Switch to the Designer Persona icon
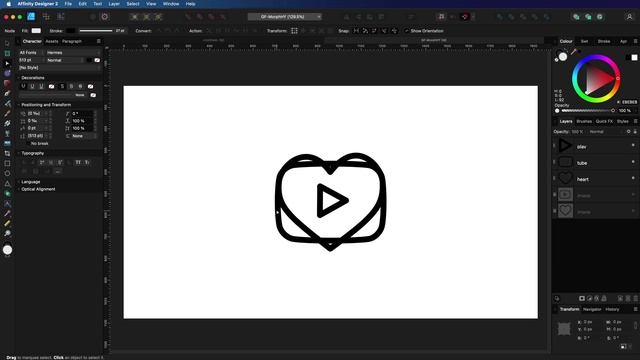This screenshot has height=360, width=640. pos(31,17)
